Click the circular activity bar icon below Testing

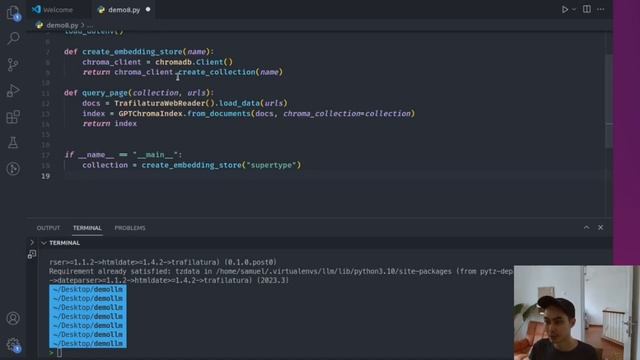click(13, 169)
